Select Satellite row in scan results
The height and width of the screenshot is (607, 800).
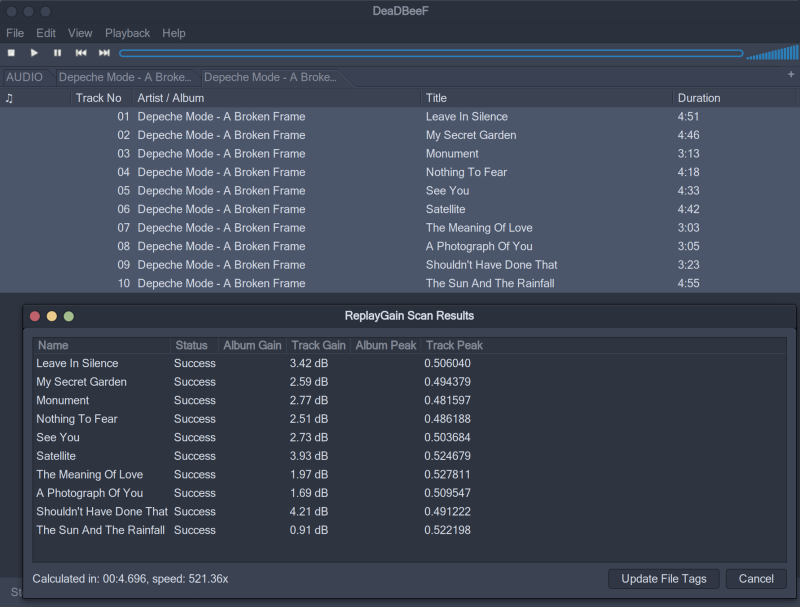409,456
